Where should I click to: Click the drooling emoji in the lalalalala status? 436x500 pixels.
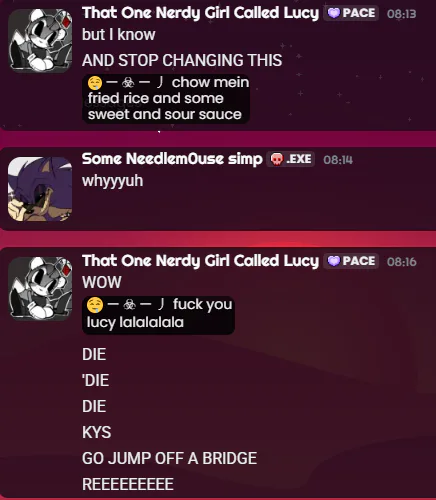[94, 305]
